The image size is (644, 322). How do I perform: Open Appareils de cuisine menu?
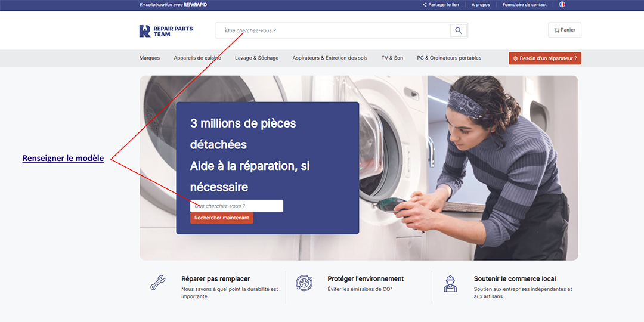pyautogui.click(x=197, y=58)
